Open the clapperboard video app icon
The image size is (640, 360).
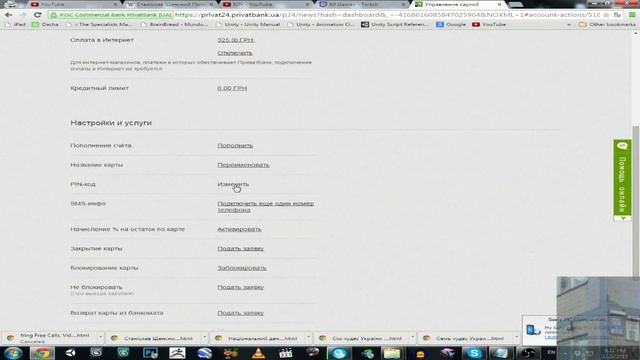point(285,353)
